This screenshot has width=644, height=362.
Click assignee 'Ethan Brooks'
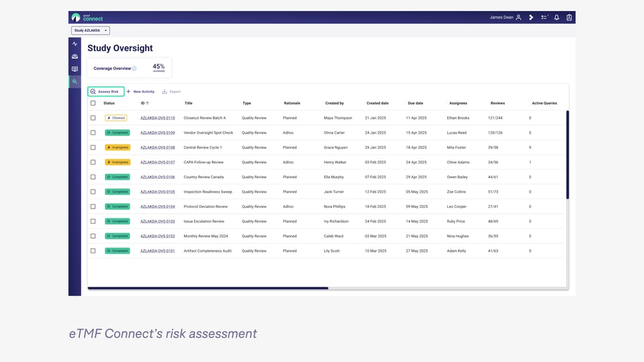click(458, 118)
